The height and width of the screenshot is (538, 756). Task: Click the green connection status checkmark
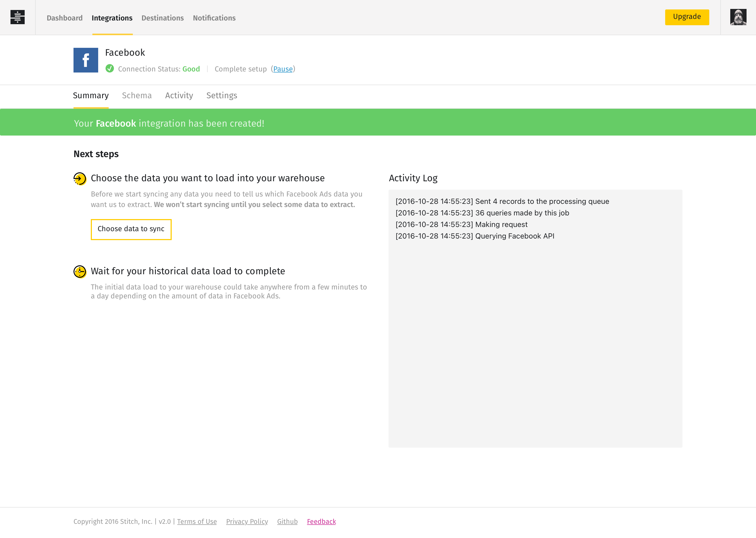pos(109,69)
